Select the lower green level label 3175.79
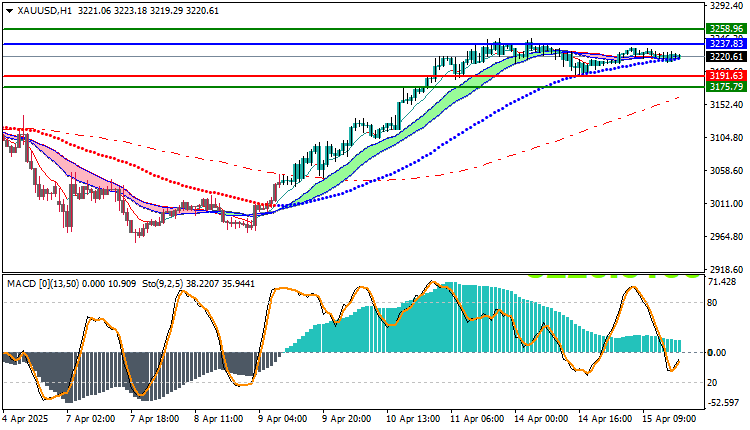The image size is (750, 430). (726, 87)
